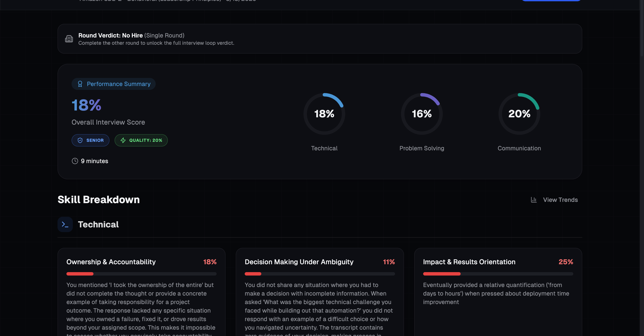Select the SENIOR level badge
Screen dimensions: 644x336
click(91, 140)
